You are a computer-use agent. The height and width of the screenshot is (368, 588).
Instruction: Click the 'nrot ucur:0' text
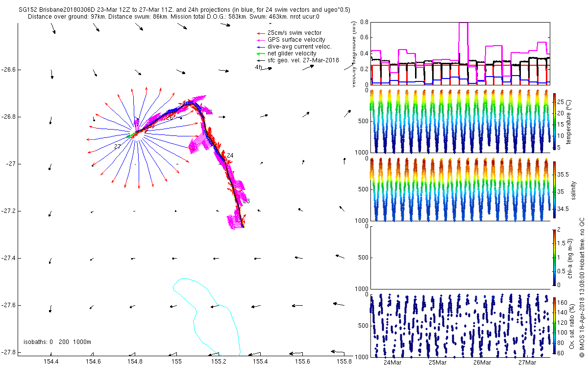click(x=304, y=17)
